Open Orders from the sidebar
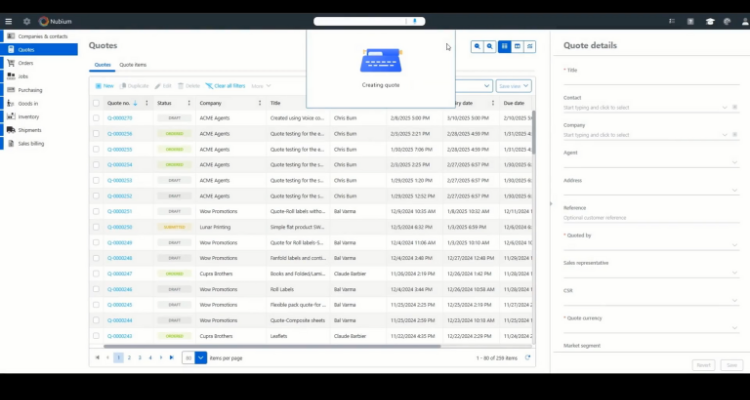 pyautogui.click(x=26, y=63)
